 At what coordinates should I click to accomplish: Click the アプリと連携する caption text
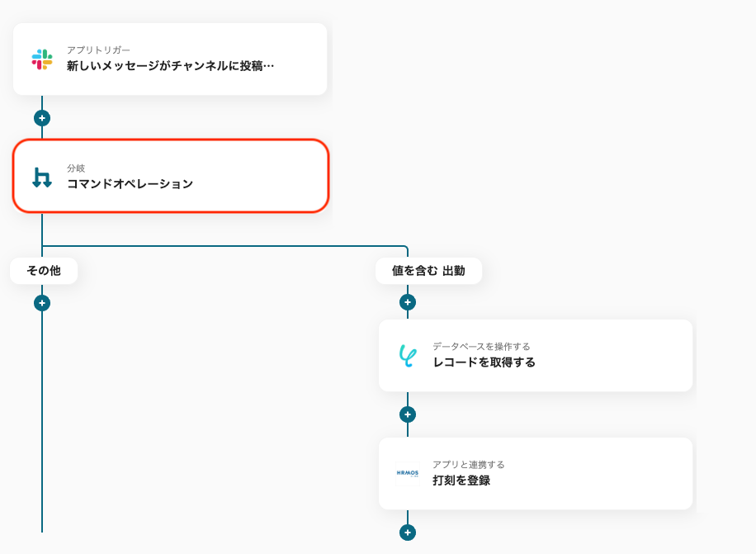[x=468, y=464]
